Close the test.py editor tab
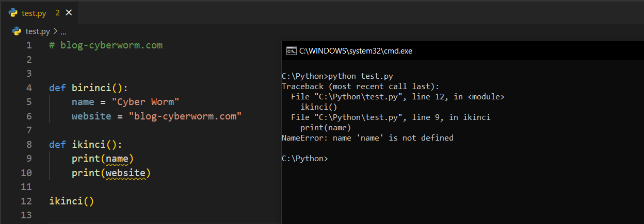 [x=69, y=13]
